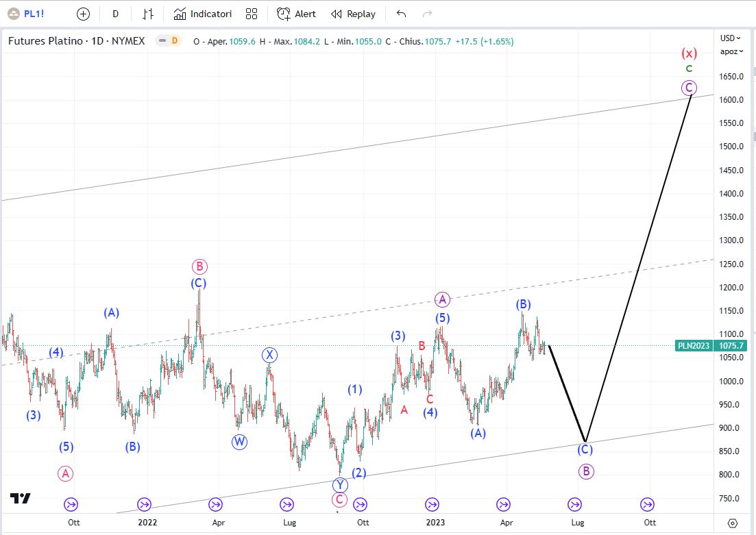Undo the last chart action
Image resolution: width=756 pixels, height=535 pixels.
[402, 14]
